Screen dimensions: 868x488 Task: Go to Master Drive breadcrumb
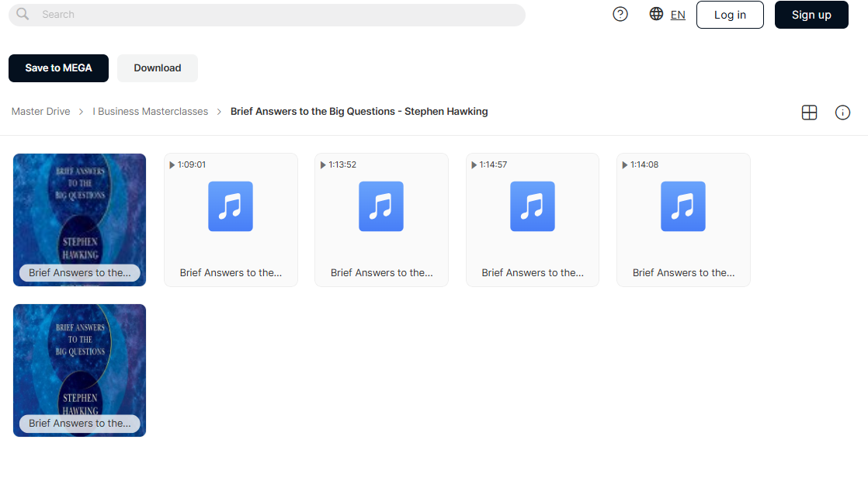(x=41, y=111)
